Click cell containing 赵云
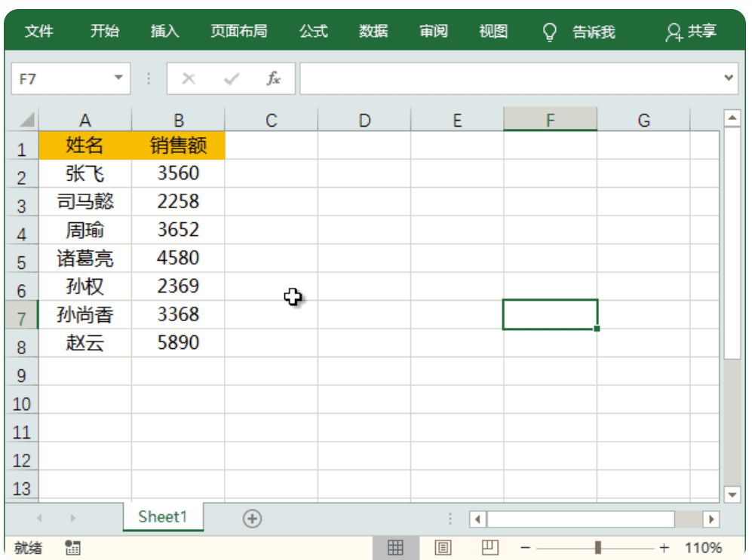The image size is (752, 560). point(85,343)
